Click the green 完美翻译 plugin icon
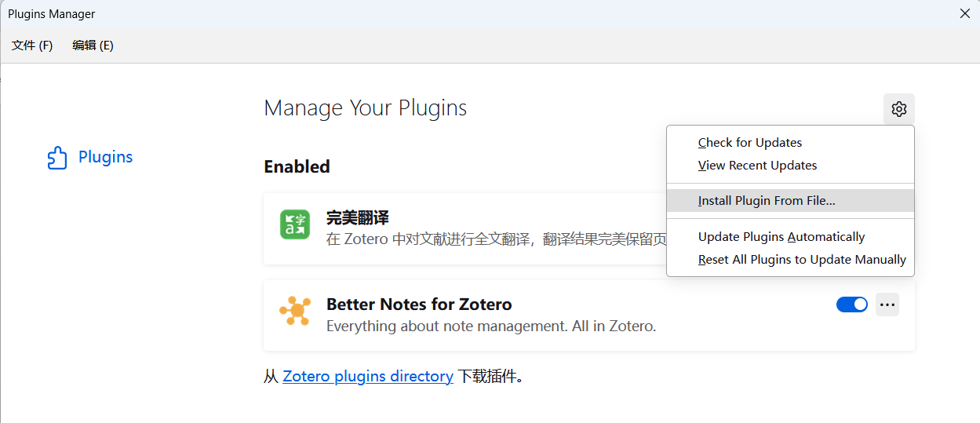 pyautogui.click(x=295, y=224)
